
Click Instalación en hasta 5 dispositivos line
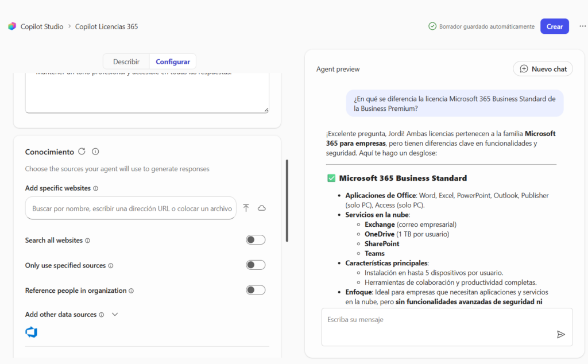pos(434,273)
